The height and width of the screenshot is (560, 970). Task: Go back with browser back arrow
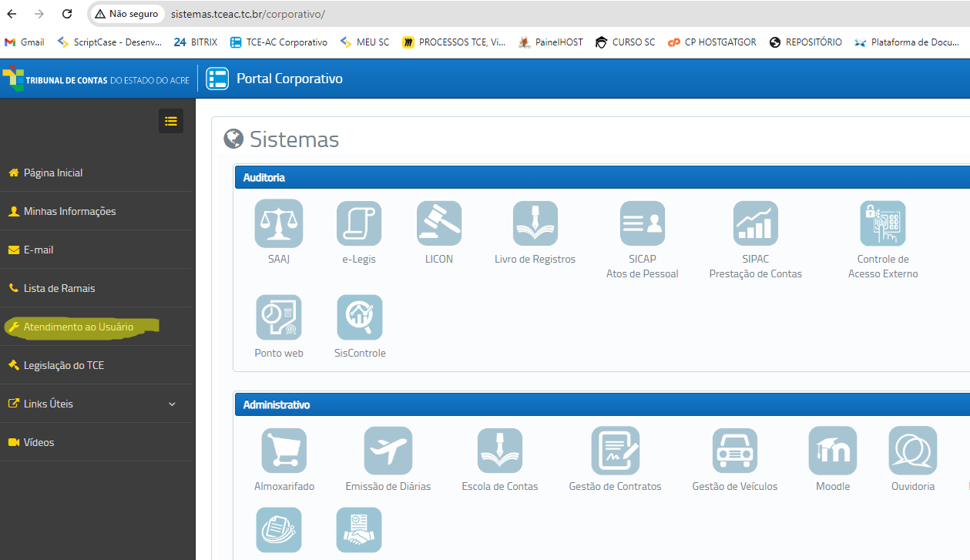(12, 14)
